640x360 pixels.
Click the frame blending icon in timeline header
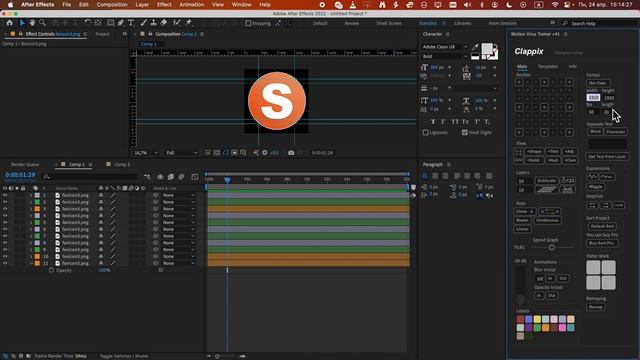coord(171,177)
